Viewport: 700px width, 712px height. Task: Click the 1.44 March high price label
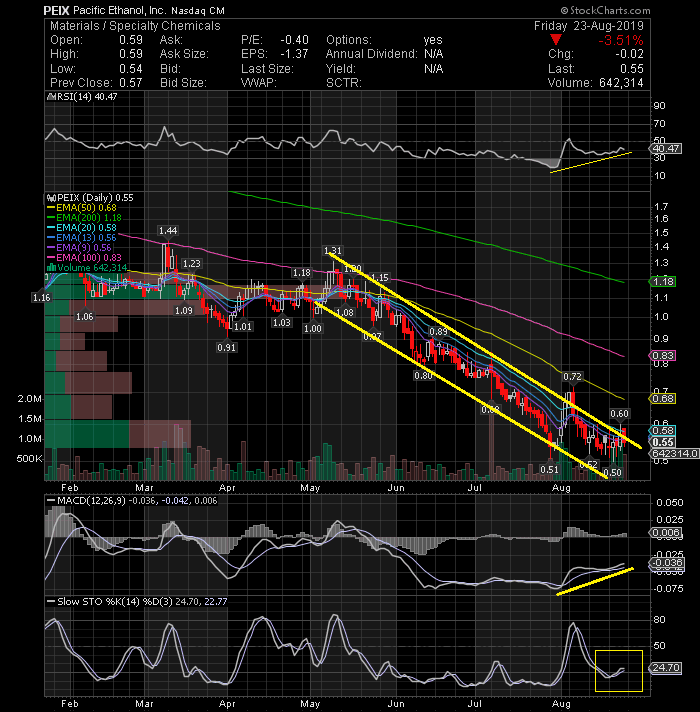click(x=168, y=231)
